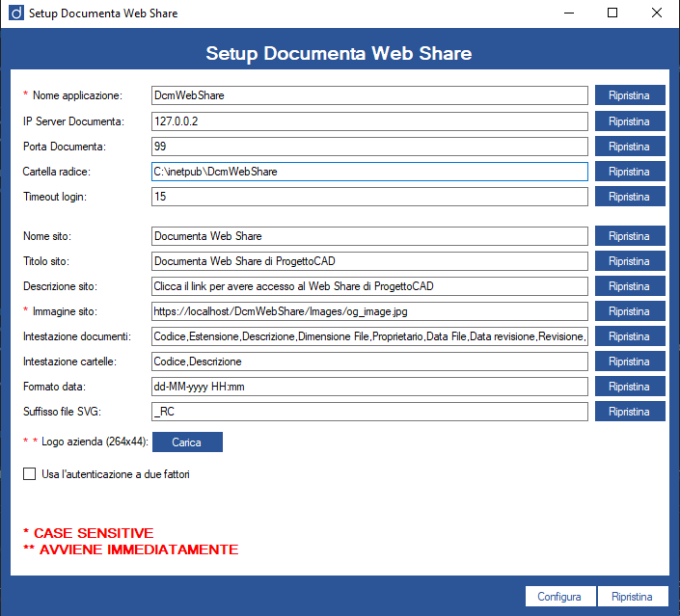Click the Suffisso file SVG field
This screenshot has height=616, width=680.
point(369,412)
